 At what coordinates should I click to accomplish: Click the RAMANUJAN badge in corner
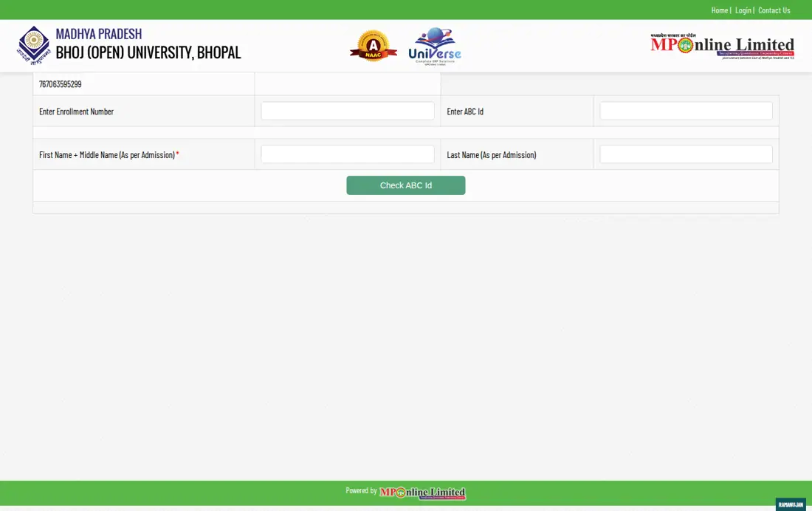tap(791, 504)
